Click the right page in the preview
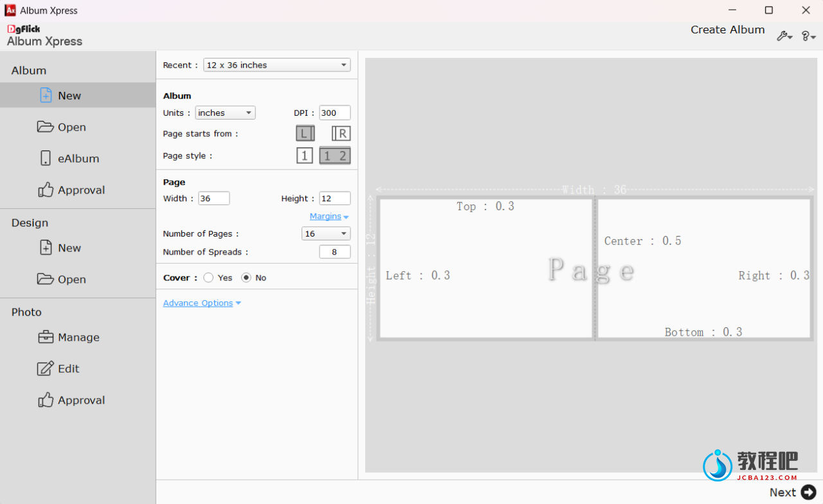 point(704,269)
